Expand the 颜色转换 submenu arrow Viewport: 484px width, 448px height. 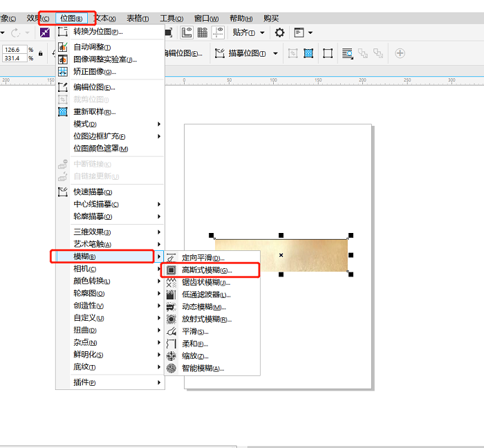[x=159, y=281]
